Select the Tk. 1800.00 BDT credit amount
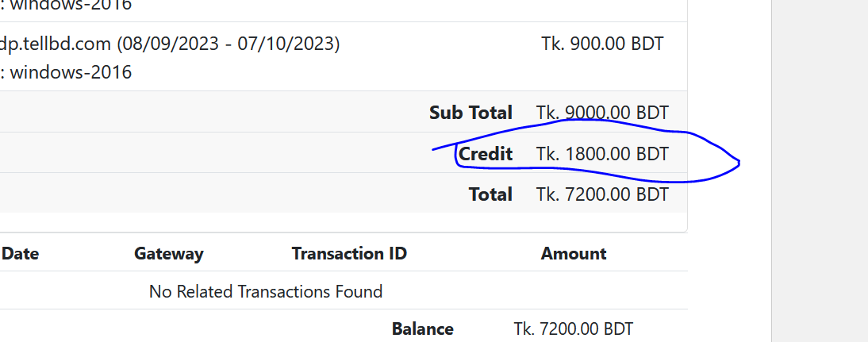The width and height of the screenshot is (868, 342). 602,154
